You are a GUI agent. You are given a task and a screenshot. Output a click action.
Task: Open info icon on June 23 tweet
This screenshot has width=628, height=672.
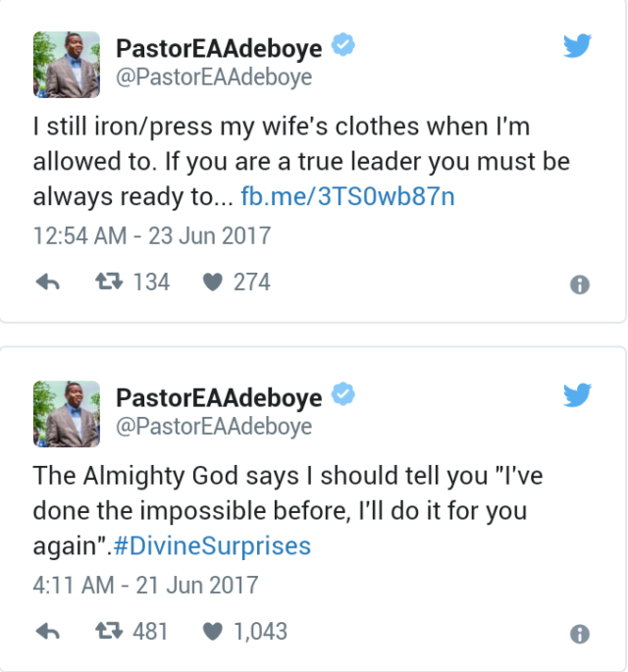[579, 284]
